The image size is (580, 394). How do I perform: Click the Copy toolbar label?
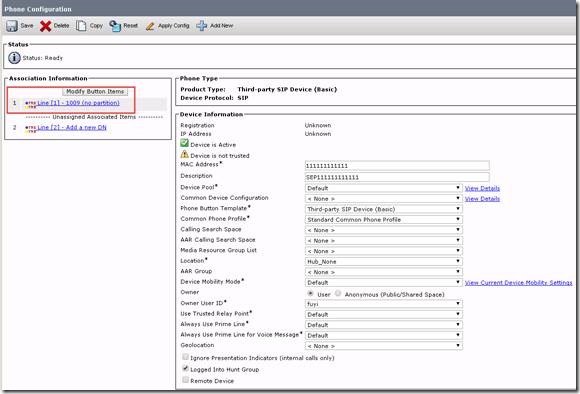96,26
